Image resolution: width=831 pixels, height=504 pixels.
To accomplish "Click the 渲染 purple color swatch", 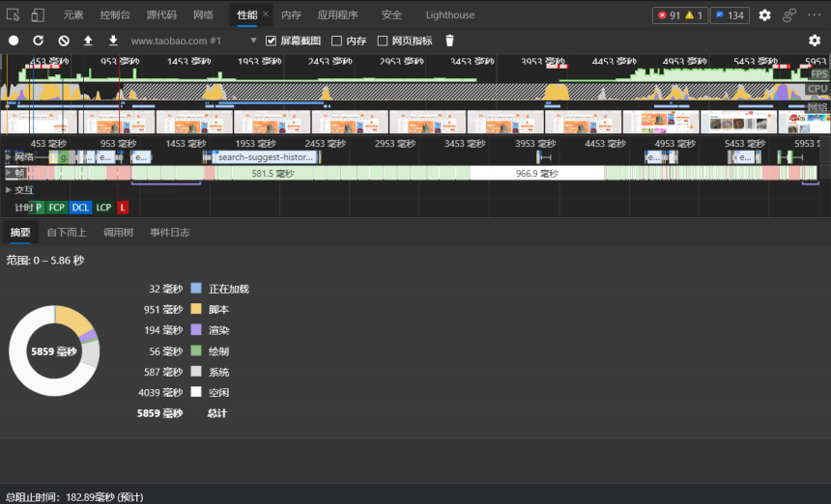I will (x=196, y=329).
